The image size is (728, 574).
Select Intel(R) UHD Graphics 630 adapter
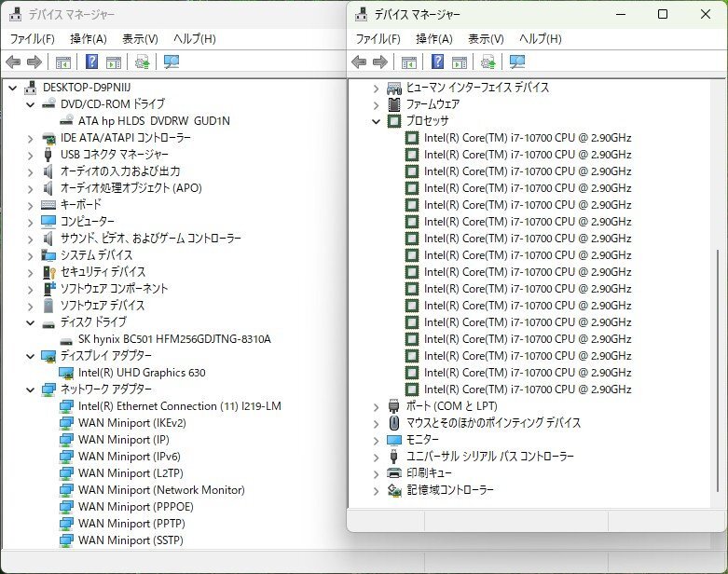pyautogui.click(x=142, y=373)
